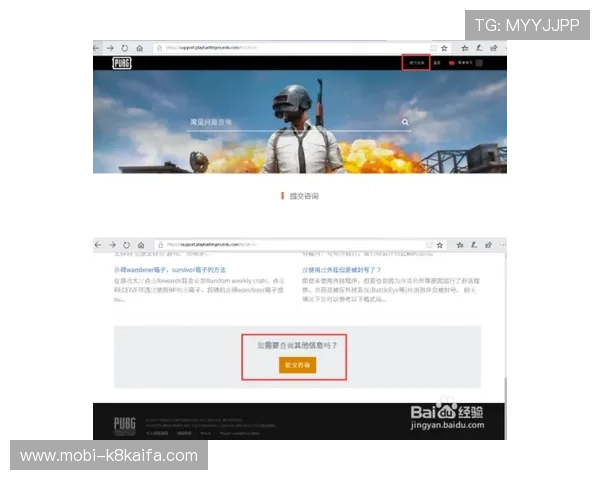The image size is (600, 480).
Task: Go back in the lower browser window
Action: (x=98, y=245)
